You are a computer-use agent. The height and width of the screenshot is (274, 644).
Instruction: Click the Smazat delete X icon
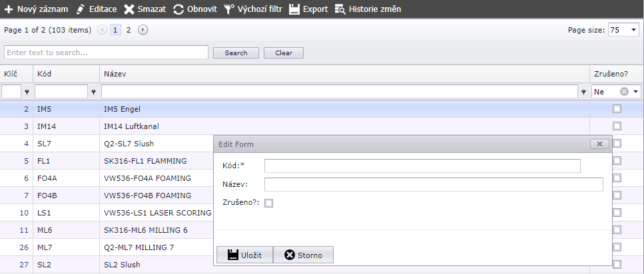click(x=129, y=9)
